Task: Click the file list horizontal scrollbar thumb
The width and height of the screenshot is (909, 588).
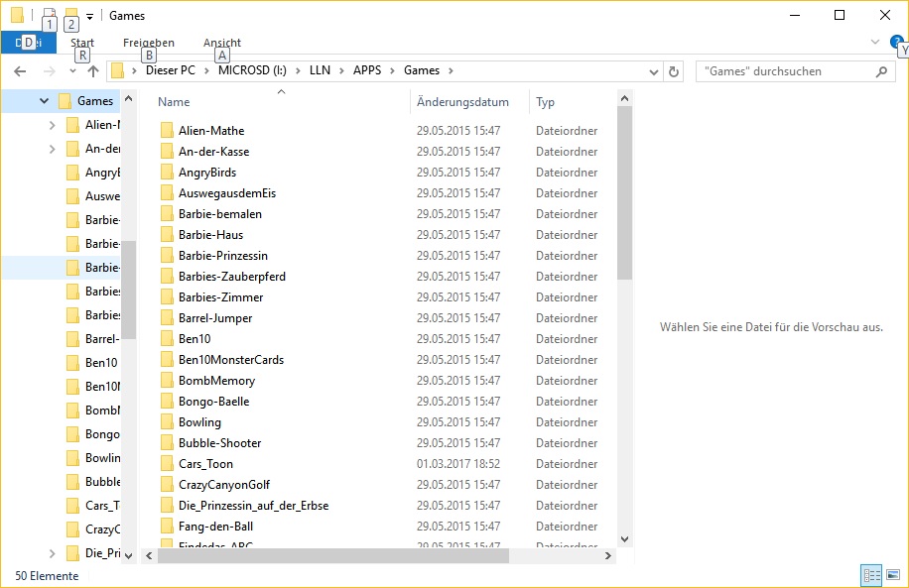Action: click(333, 555)
